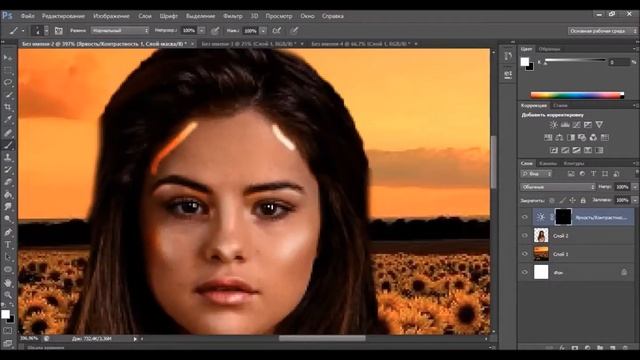
Task: Hide layer Слой 2
Action: (525, 236)
